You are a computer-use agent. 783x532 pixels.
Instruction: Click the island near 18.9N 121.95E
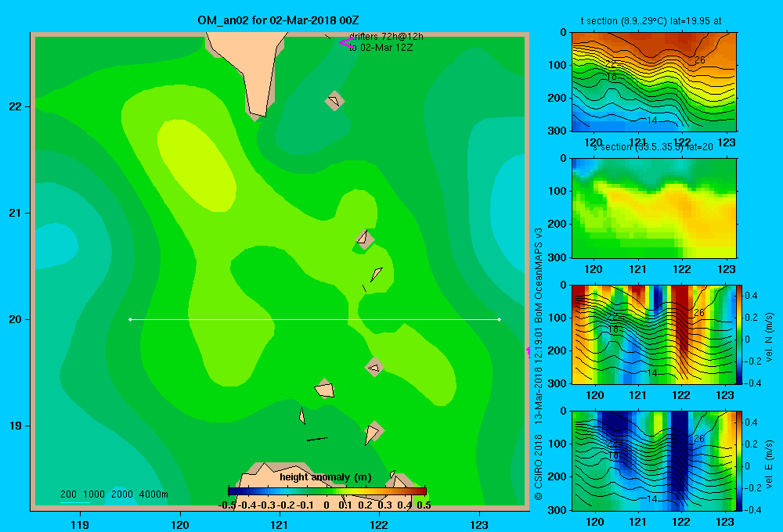pyautogui.click(x=373, y=432)
